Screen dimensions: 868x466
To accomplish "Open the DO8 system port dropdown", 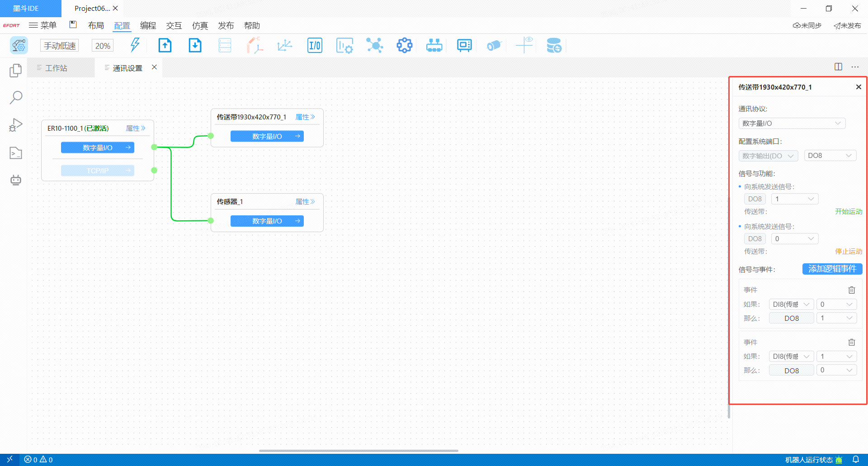I will [830, 156].
